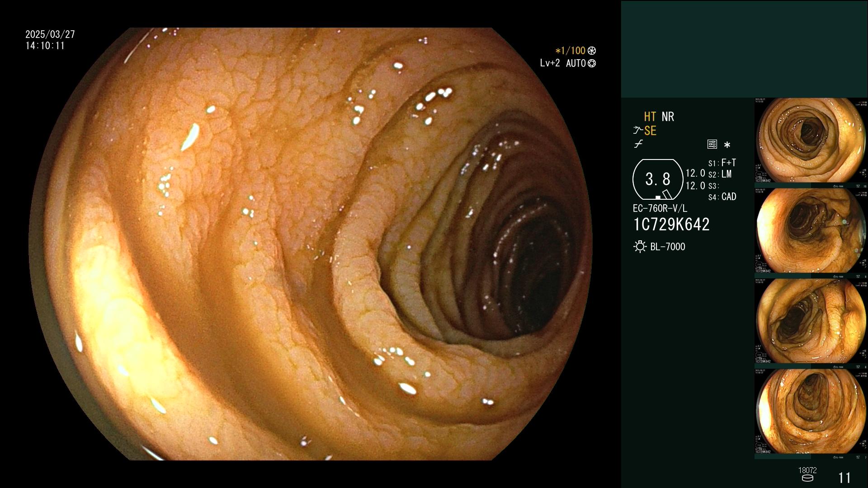Select the HT indicator
The height and width of the screenshot is (488, 868).
click(x=650, y=117)
